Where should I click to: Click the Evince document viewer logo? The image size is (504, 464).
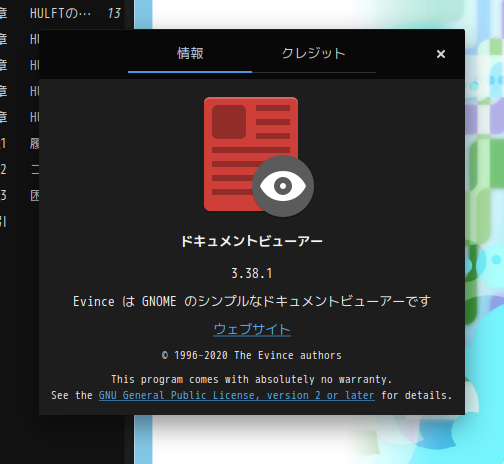(259, 157)
